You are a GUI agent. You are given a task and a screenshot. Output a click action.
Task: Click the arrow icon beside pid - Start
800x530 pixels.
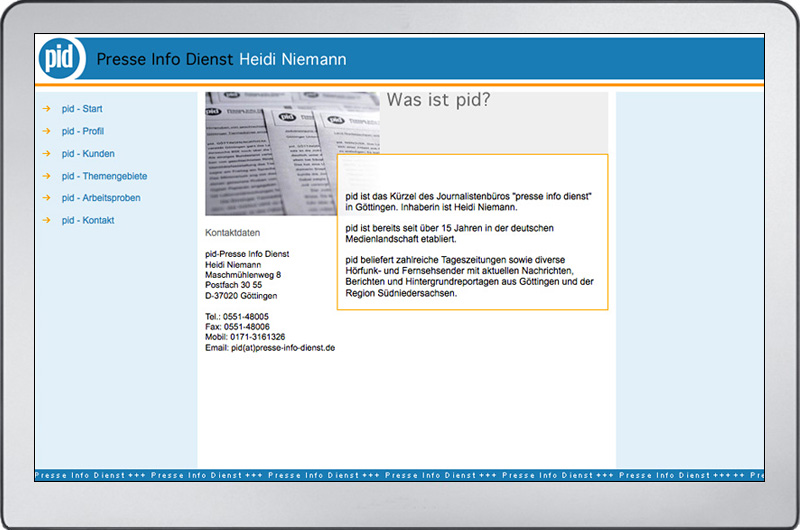point(46,109)
